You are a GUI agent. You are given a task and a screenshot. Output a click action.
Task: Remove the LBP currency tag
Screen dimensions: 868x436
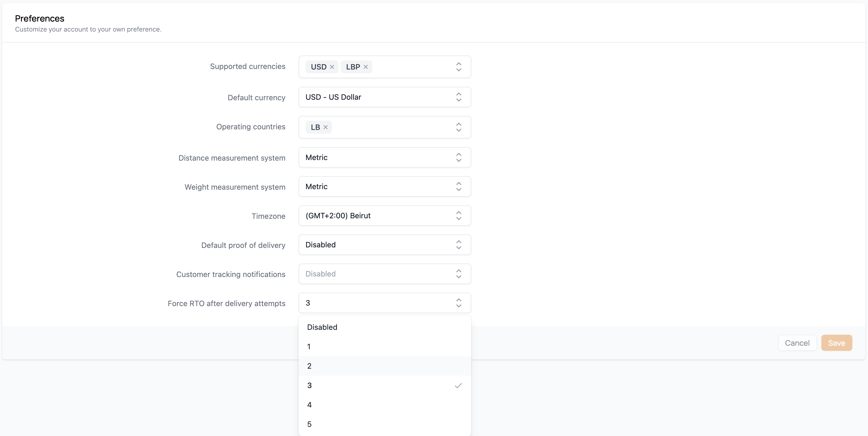coord(365,67)
